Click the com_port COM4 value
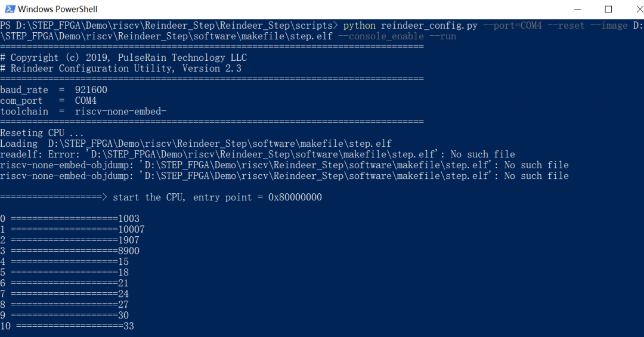 click(86, 100)
